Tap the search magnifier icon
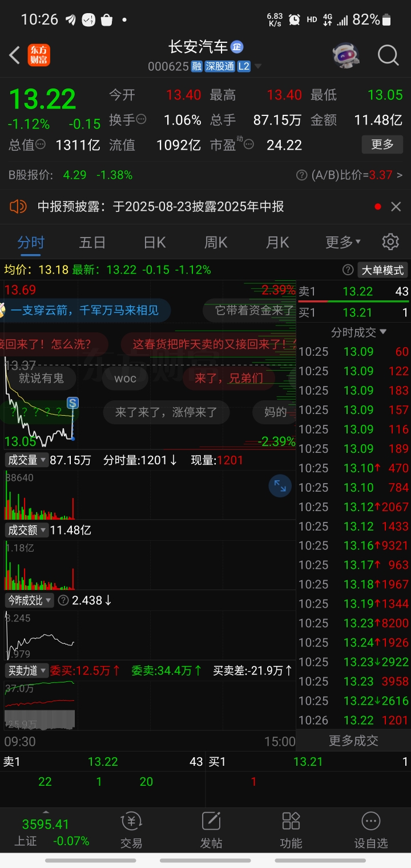Image resolution: width=411 pixels, height=868 pixels. [388, 55]
